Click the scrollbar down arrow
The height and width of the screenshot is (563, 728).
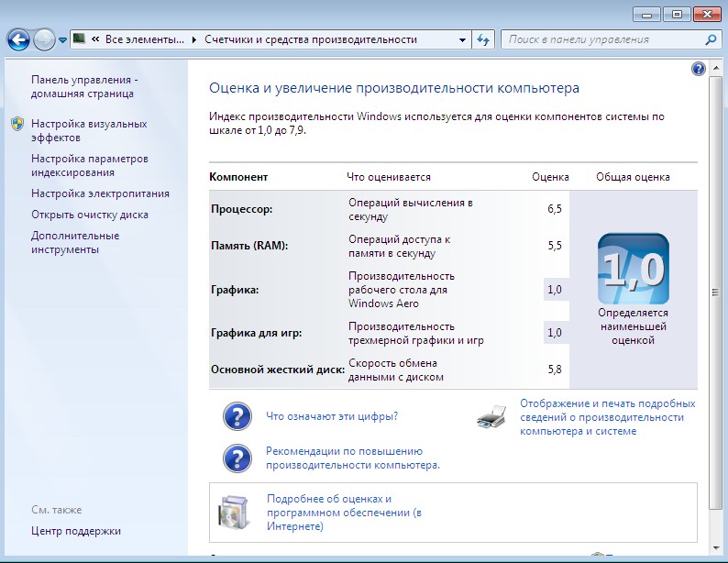point(715,548)
